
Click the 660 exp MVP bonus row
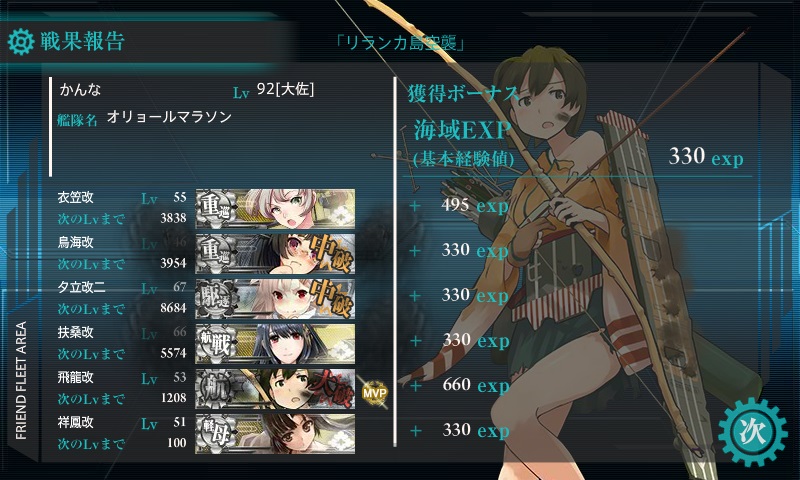(459, 385)
